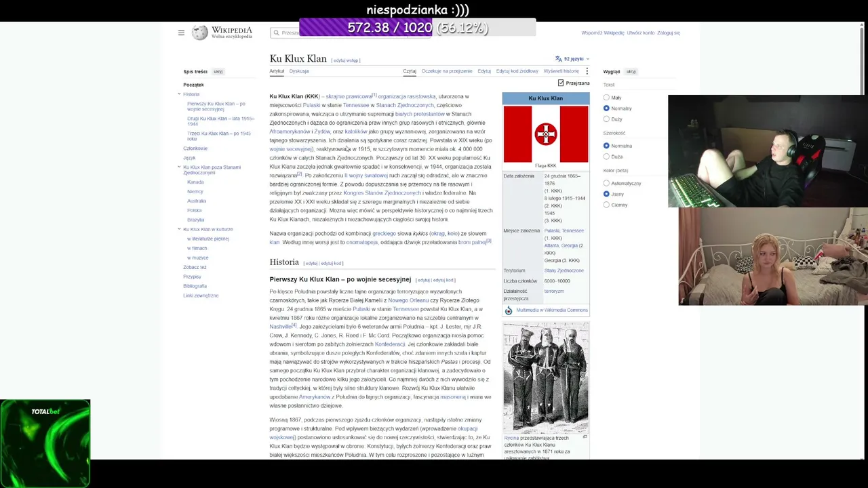Image resolution: width=868 pixels, height=488 pixels.
Task: Follow the Tennessee link in intro
Action: [356, 105]
